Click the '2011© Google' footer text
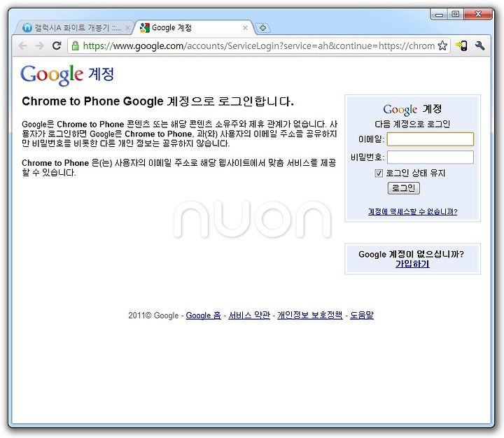 tap(153, 316)
